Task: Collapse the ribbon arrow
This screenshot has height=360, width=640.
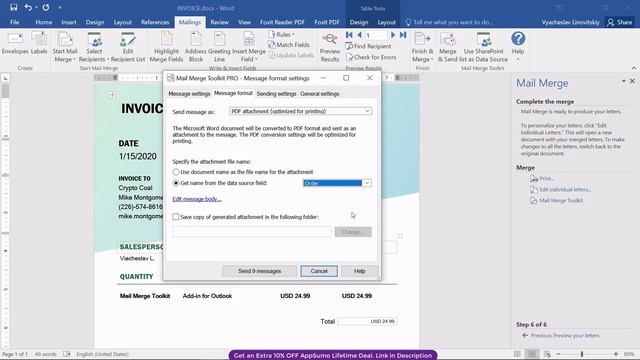Action: 634,68
